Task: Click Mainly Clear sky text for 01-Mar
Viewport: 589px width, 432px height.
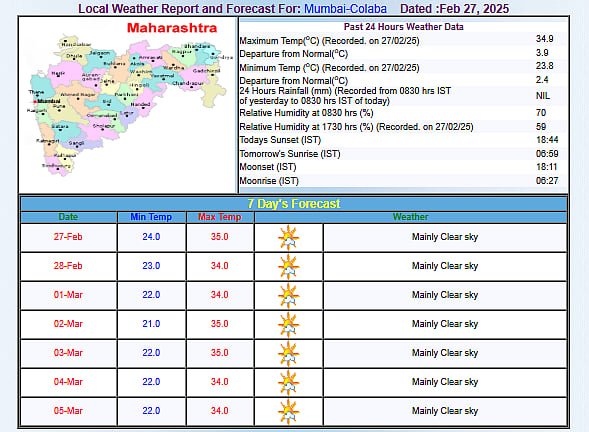Action: [445, 295]
